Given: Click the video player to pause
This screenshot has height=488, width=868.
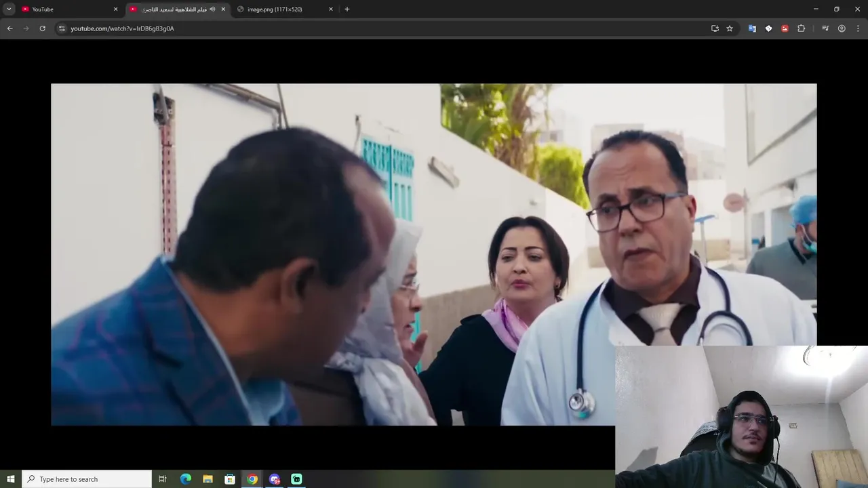Looking at the screenshot, I should (x=434, y=254).
